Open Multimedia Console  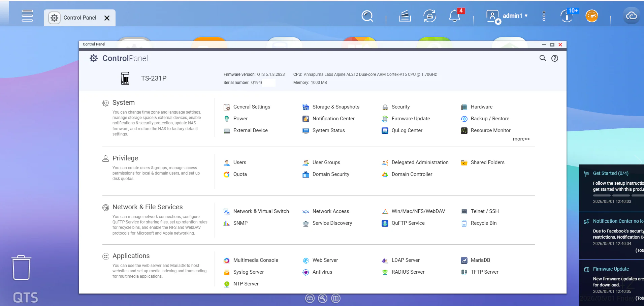(251, 260)
